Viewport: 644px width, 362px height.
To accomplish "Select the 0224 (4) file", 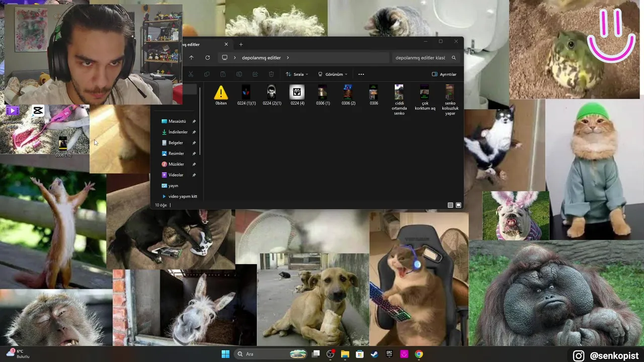I will click(297, 96).
